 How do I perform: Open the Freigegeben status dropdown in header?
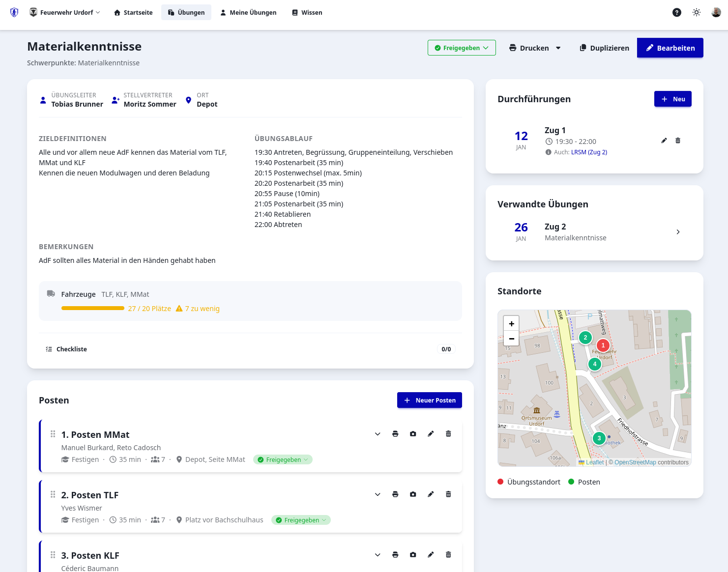coord(462,48)
